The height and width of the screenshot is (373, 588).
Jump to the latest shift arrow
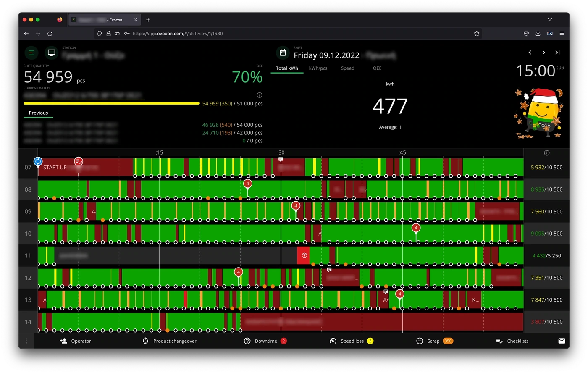pyautogui.click(x=557, y=53)
